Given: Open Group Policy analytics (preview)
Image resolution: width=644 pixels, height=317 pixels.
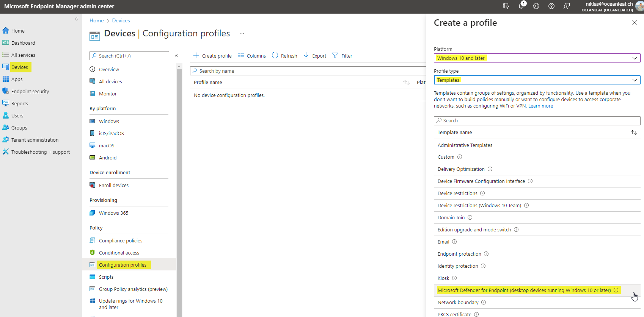Looking at the screenshot, I should pyautogui.click(x=133, y=289).
